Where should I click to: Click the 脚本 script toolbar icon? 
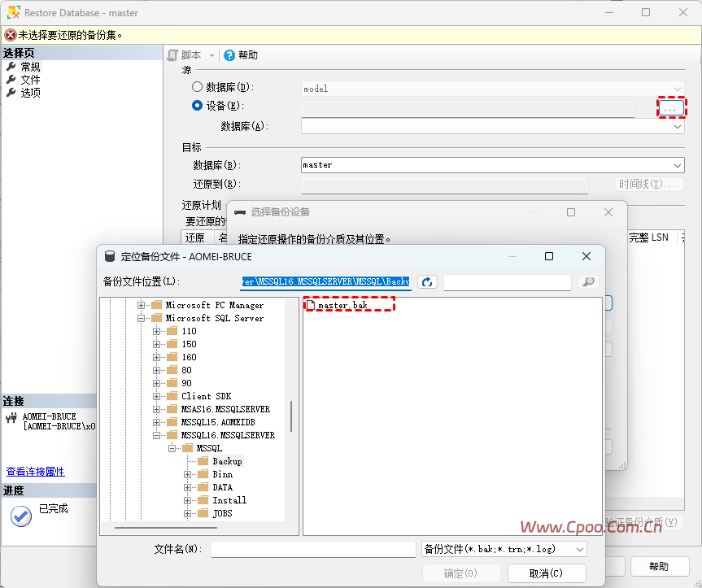point(172,55)
